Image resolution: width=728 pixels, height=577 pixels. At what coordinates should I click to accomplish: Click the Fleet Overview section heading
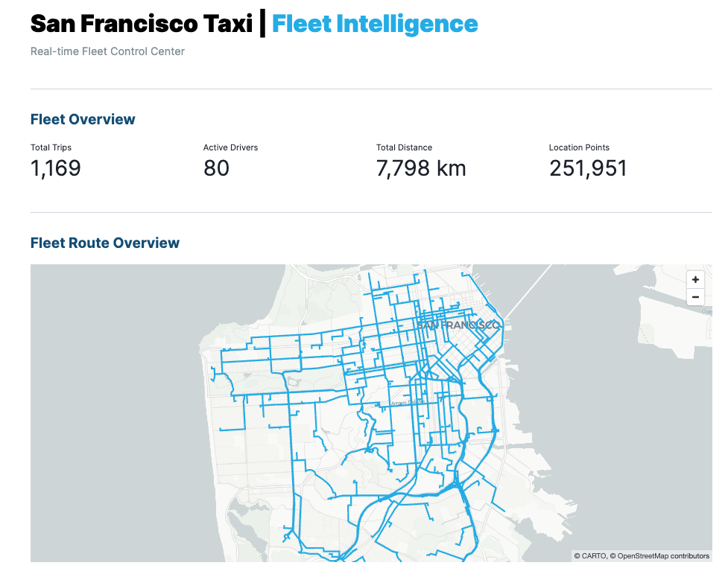point(83,119)
